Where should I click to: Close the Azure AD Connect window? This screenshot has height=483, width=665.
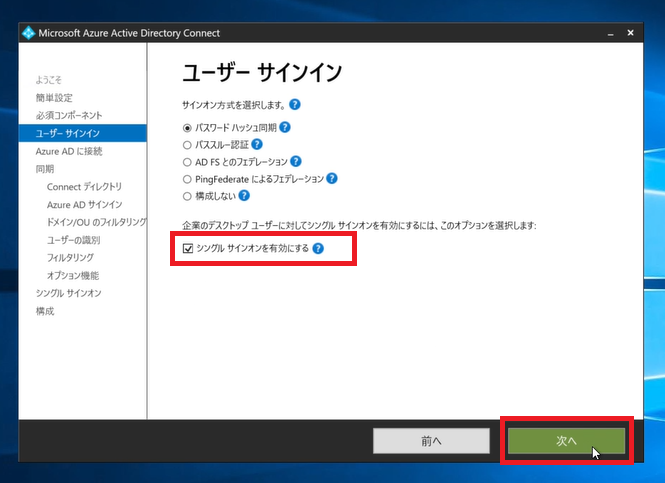(x=631, y=33)
